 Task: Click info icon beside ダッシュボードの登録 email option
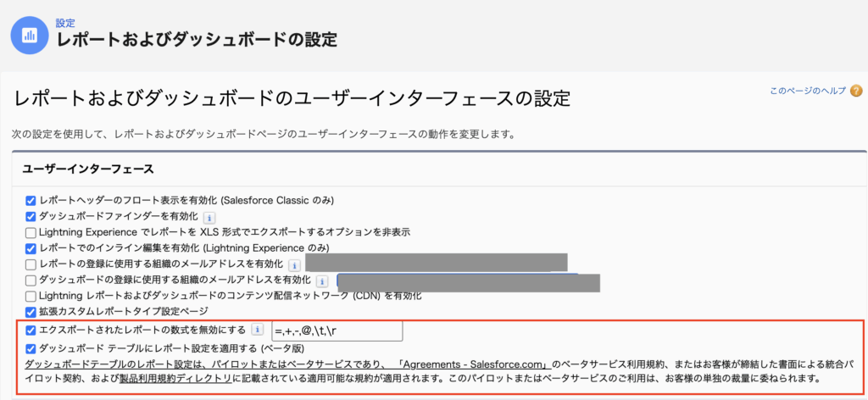click(x=322, y=281)
